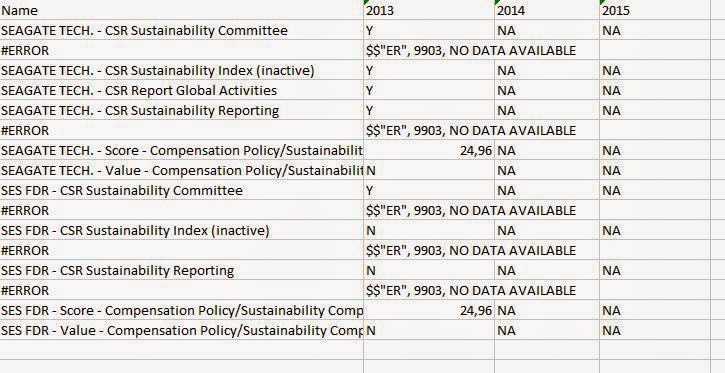
Task: Select the Name header cell
Action: click(x=182, y=10)
